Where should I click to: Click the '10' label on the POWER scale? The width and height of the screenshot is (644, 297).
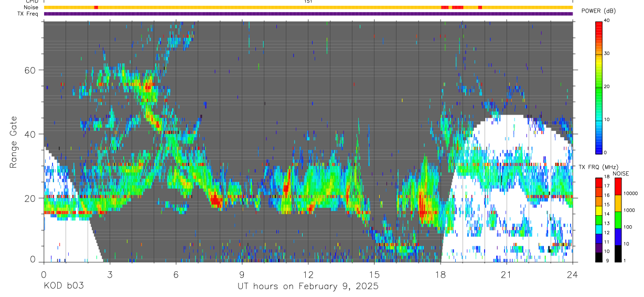point(607,119)
